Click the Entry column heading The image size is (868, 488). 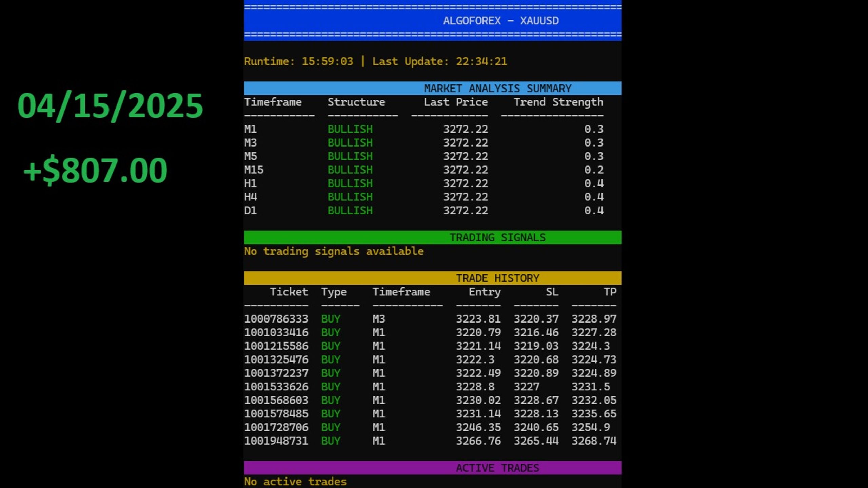(485, 292)
